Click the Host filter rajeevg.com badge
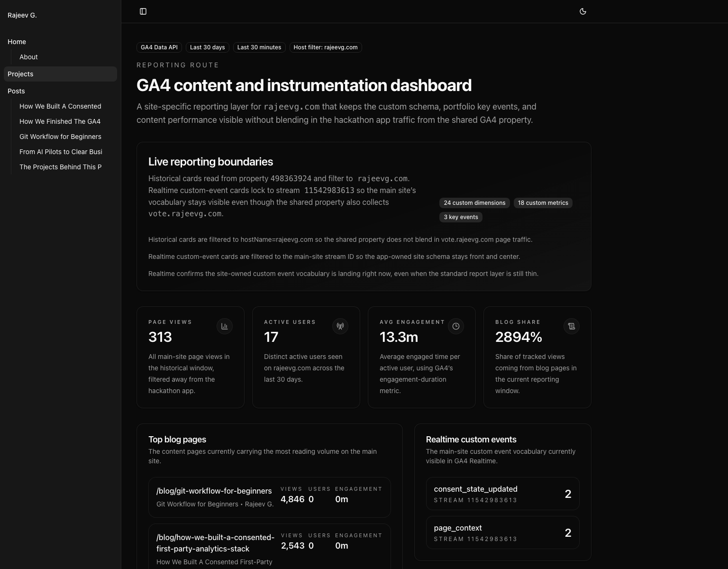 click(x=326, y=47)
